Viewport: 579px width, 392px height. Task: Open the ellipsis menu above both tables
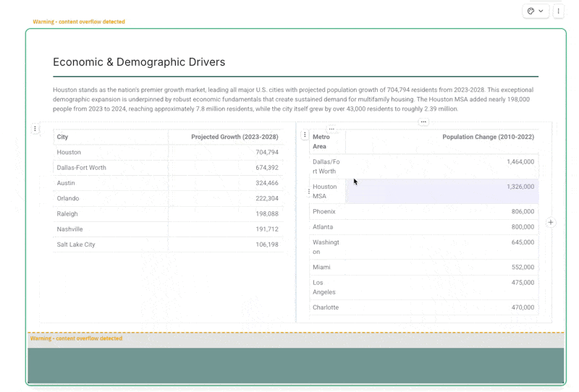(x=423, y=122)
